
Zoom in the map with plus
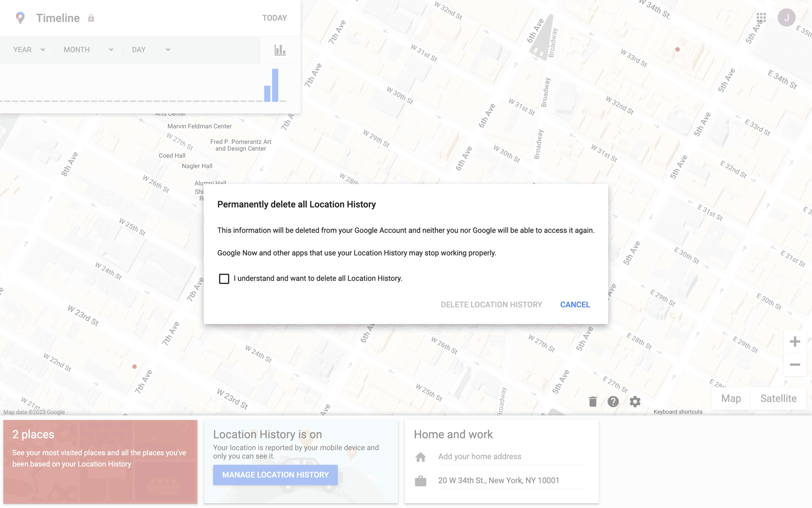(795, 342)
